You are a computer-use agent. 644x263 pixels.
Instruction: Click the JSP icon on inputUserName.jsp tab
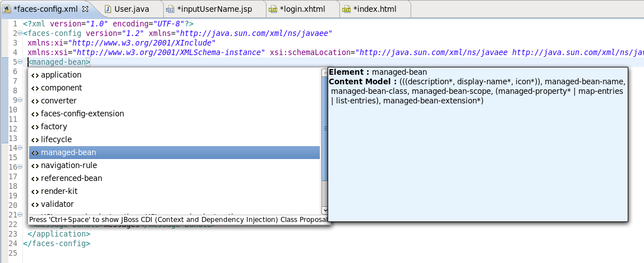coord(170,9)
